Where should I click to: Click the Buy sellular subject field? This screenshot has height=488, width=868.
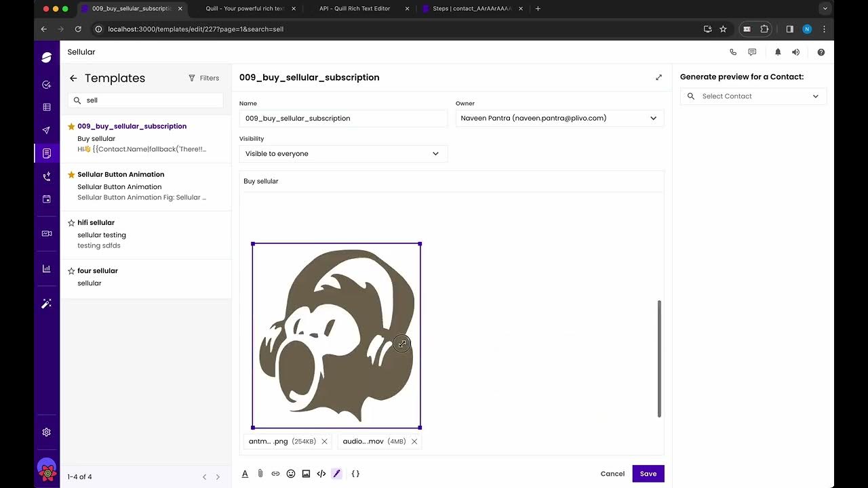click(452, 181)
